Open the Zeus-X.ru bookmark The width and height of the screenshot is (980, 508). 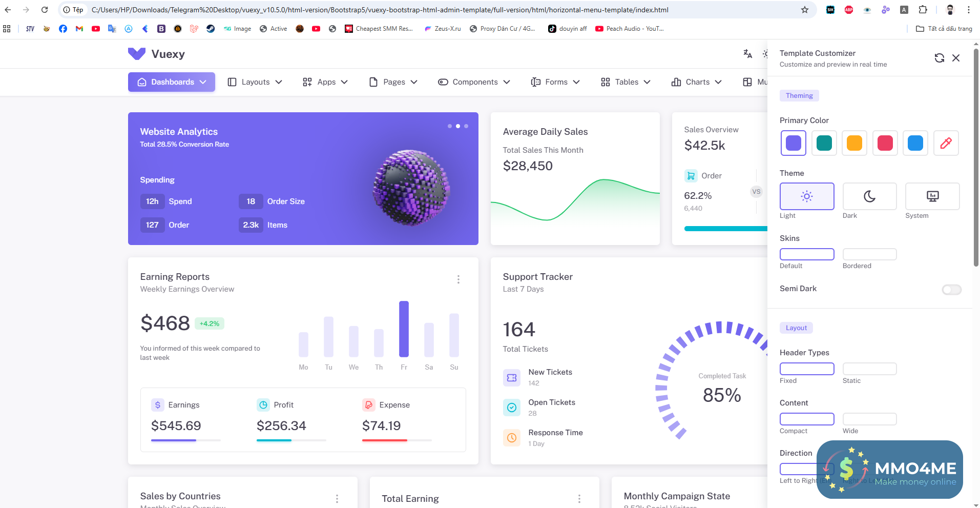(443, 29)
